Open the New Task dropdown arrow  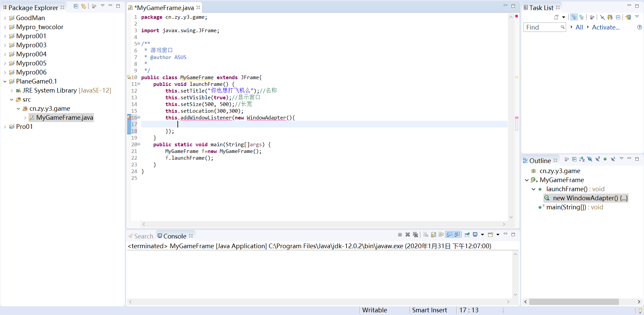click(x=563, y=17)
